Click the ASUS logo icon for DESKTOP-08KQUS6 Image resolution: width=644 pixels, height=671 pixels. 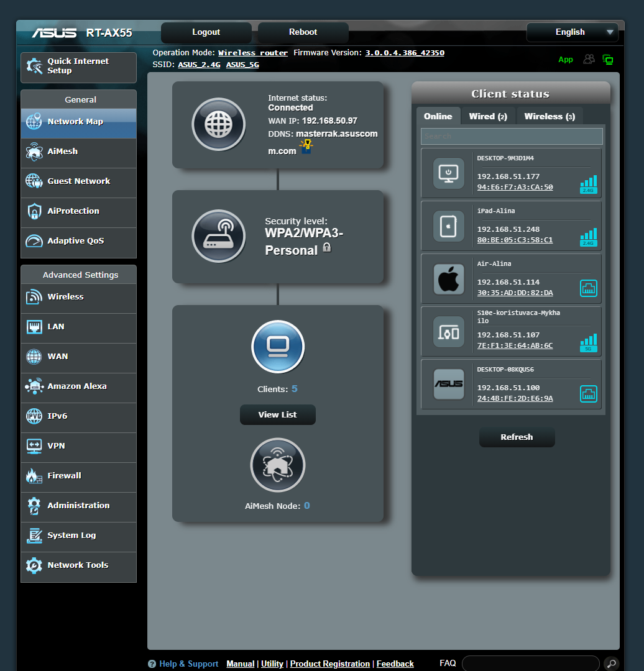click(448, 385)
